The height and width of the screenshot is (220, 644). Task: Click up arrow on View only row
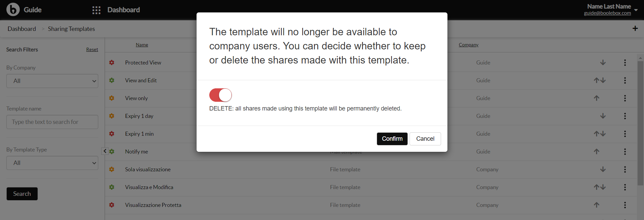[596, 98]
